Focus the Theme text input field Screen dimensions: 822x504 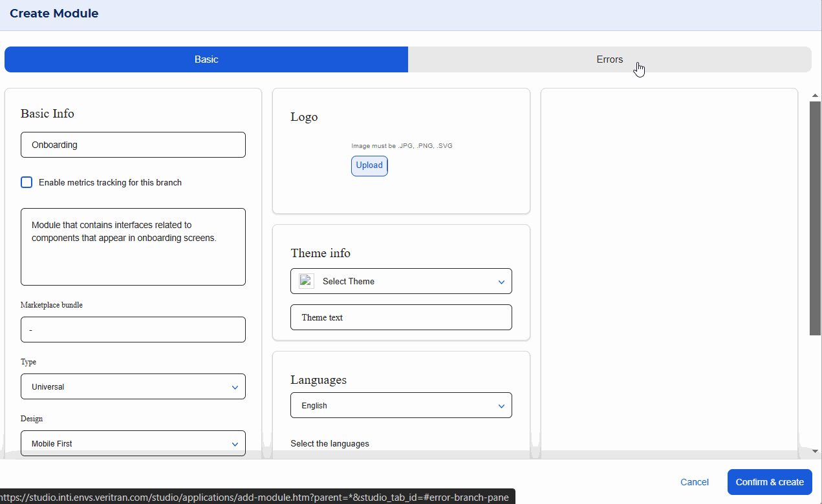pyautogui.click(x=401, y=317)
